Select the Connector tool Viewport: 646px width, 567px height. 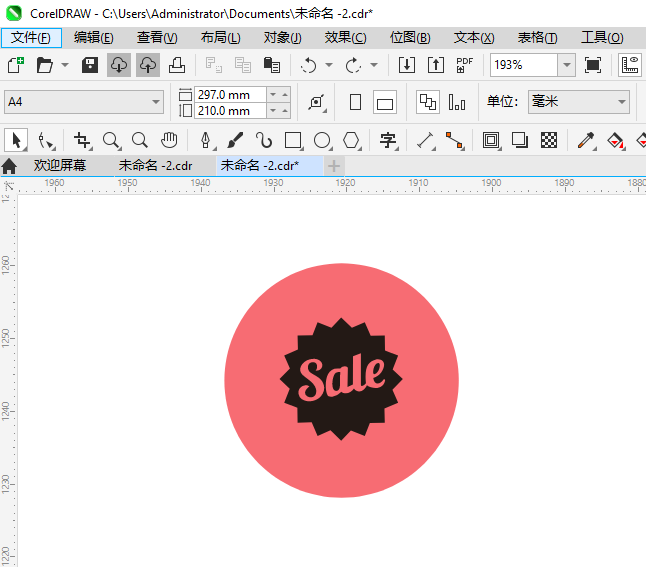pyautogui.click(x=455, y=141)
